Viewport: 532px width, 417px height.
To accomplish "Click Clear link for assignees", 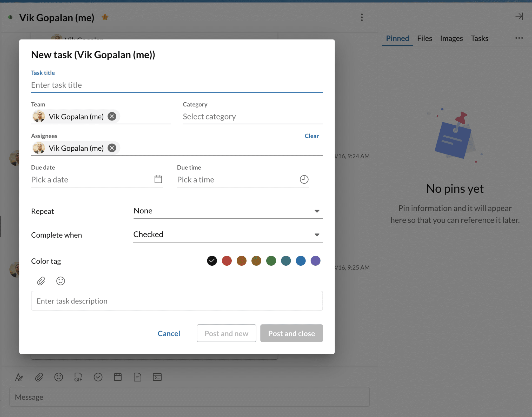I will click(311, 136).
